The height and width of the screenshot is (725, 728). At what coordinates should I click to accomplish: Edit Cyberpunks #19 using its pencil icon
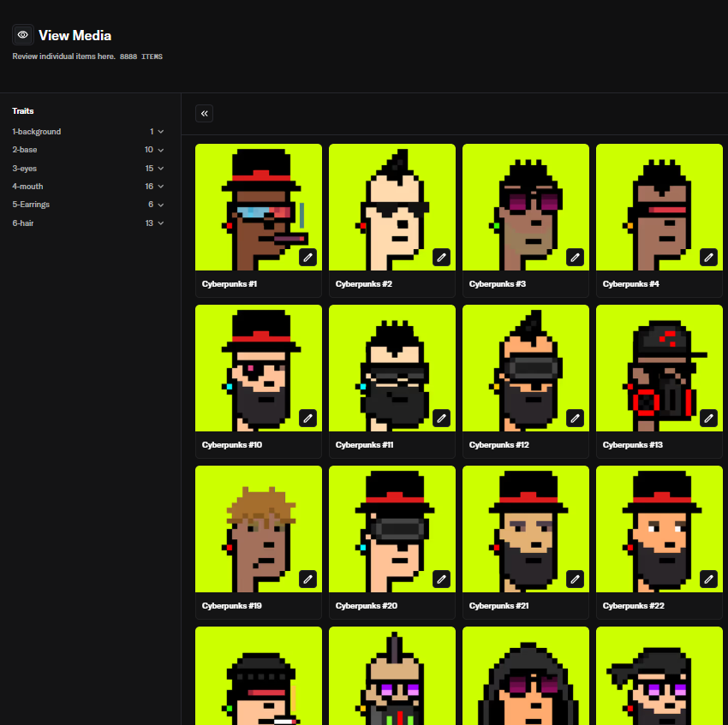click(x=307, y=579)
